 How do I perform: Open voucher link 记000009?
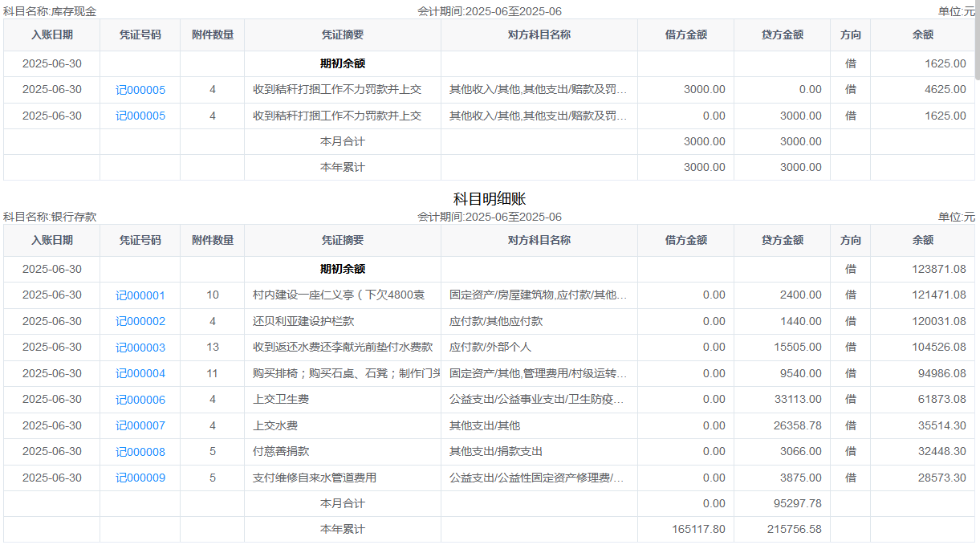pos(140,478)
